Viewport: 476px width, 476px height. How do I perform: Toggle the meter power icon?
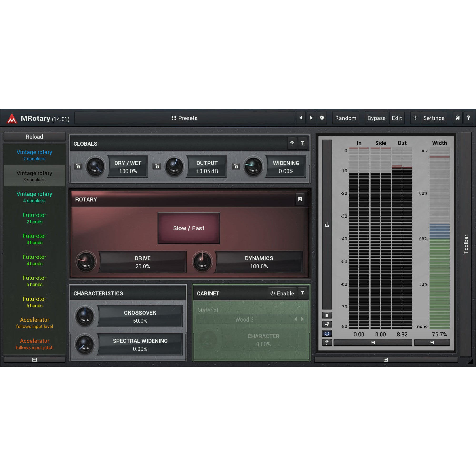[327, 334]
